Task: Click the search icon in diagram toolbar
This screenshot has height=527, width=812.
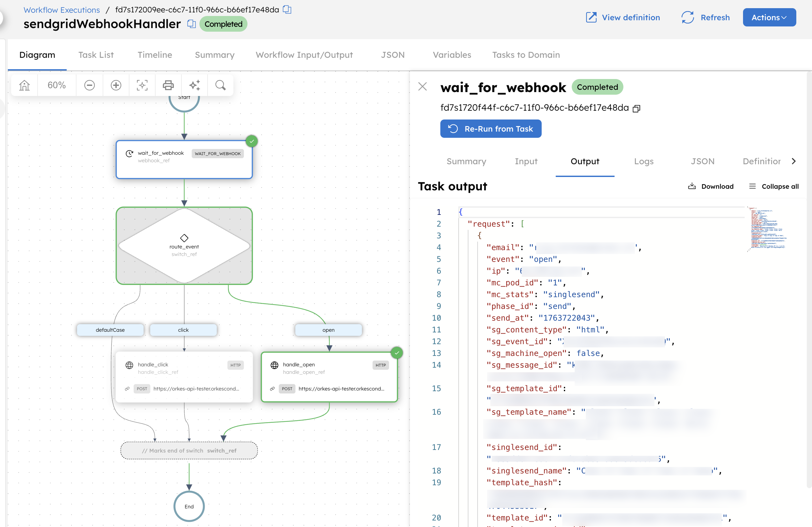Action: [220, 85]
